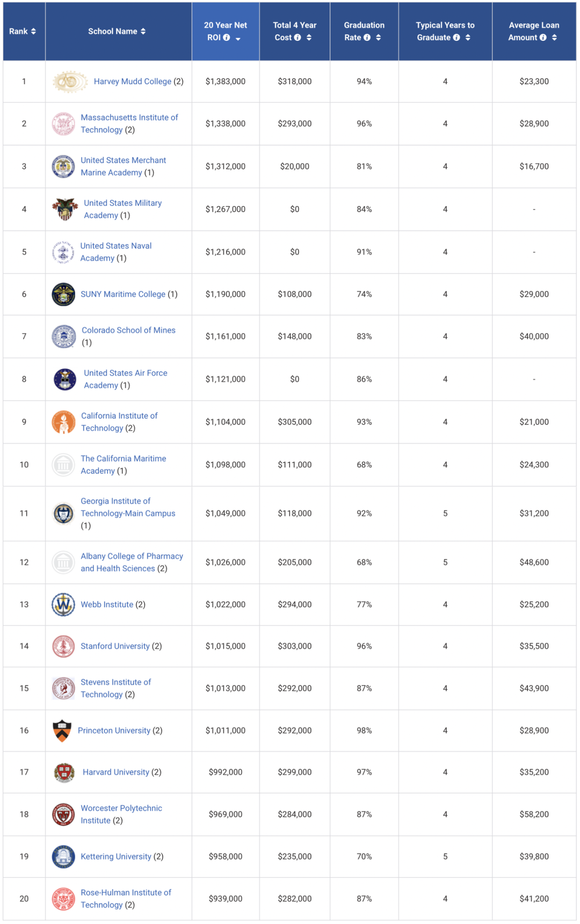Click the Typical Years to Graduate info icon
This screenshot has height=924, width=580.
tap(456, 38)
